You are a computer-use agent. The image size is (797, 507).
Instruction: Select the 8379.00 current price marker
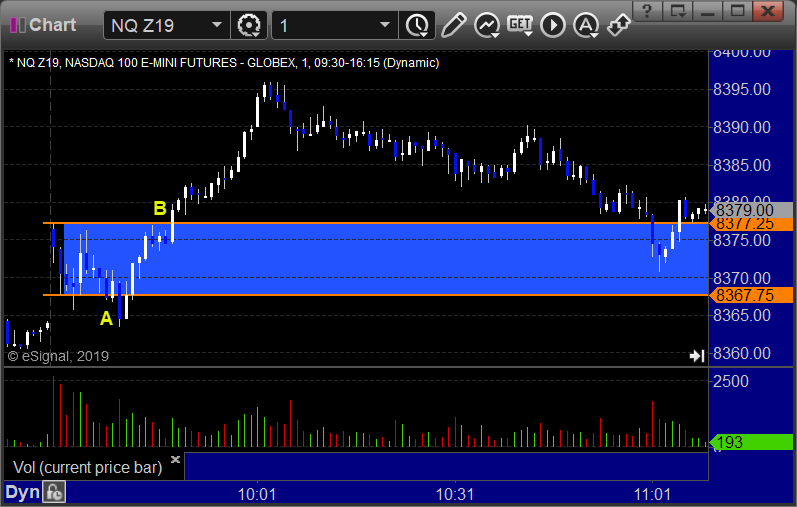pos(751,210)
